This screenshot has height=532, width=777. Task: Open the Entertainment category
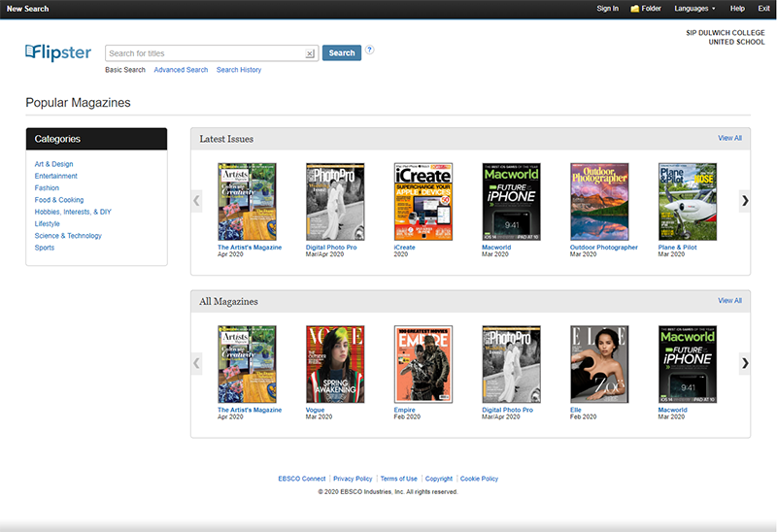point(56,176)
